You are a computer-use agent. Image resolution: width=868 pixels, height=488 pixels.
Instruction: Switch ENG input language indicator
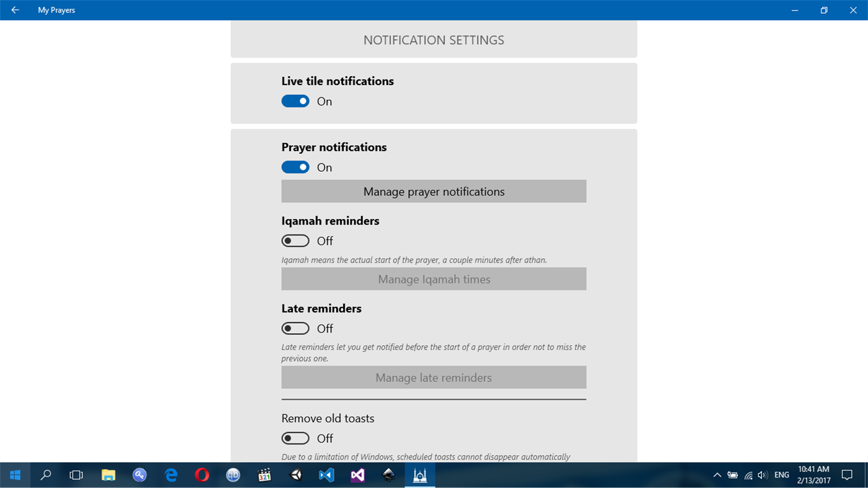[782, 475]
